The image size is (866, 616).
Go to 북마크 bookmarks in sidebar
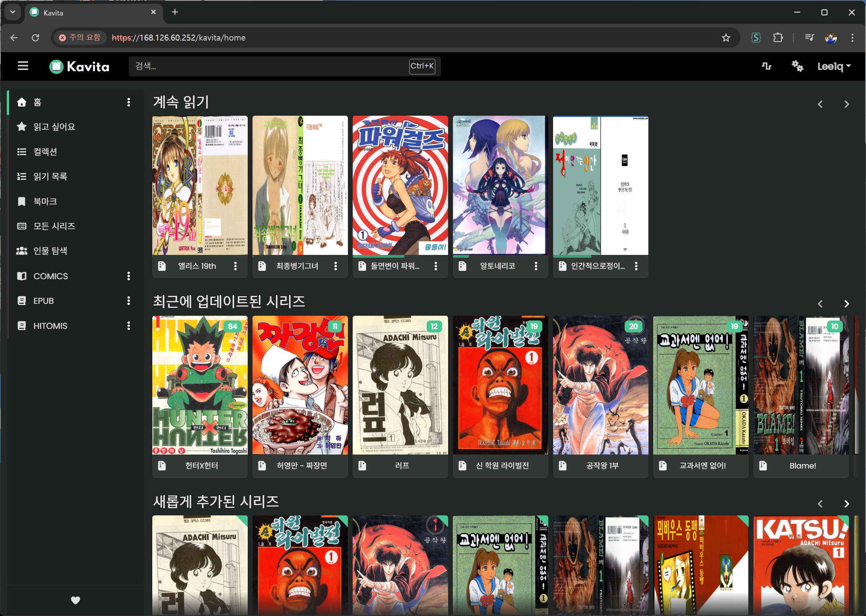[x=45, y=201]
